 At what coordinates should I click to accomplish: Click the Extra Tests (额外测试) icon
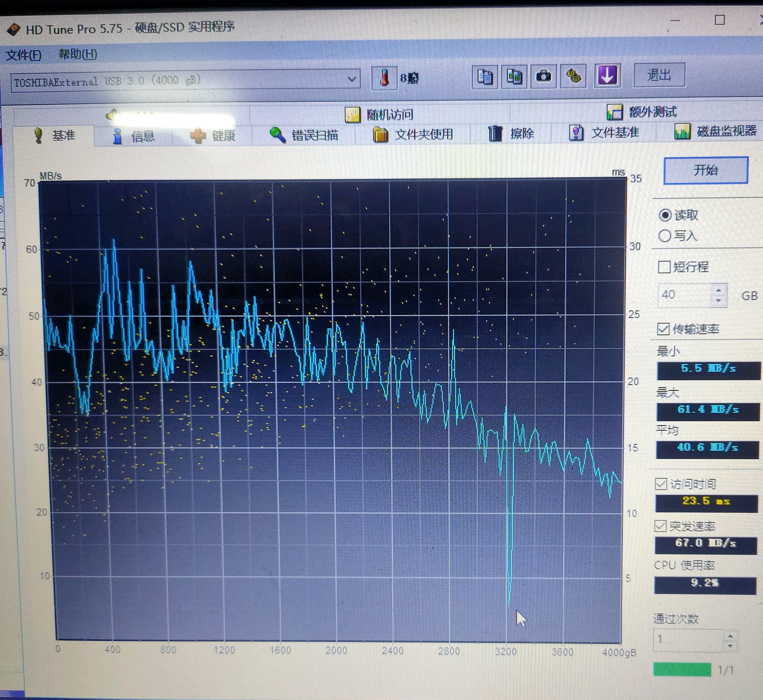pyautogui.click(x=615, y=112)
